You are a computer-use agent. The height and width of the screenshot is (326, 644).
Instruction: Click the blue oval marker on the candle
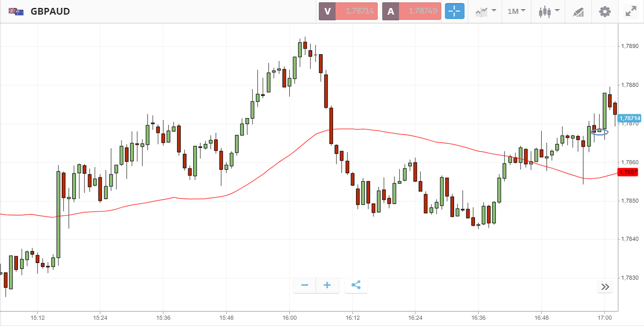pyautogui.click(x=600, y=132)
